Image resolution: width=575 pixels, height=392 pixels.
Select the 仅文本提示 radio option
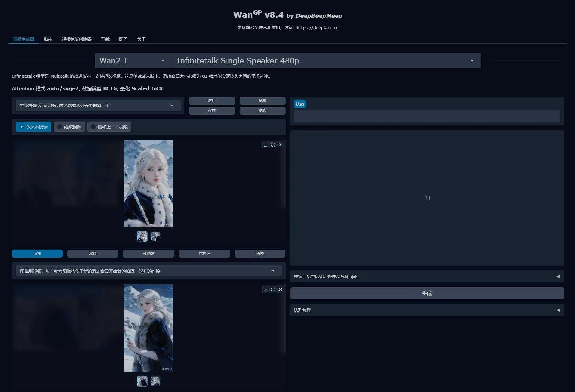[33, 127]
